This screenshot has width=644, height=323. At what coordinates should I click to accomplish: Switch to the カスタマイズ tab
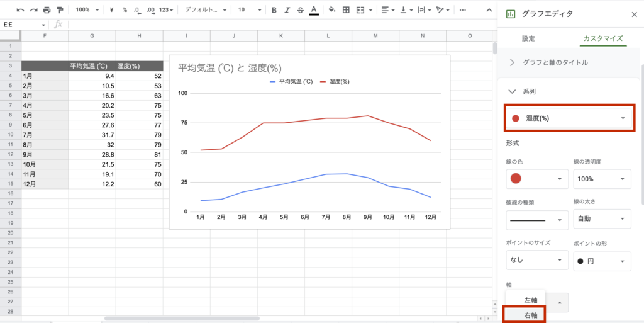click(602, 38)
